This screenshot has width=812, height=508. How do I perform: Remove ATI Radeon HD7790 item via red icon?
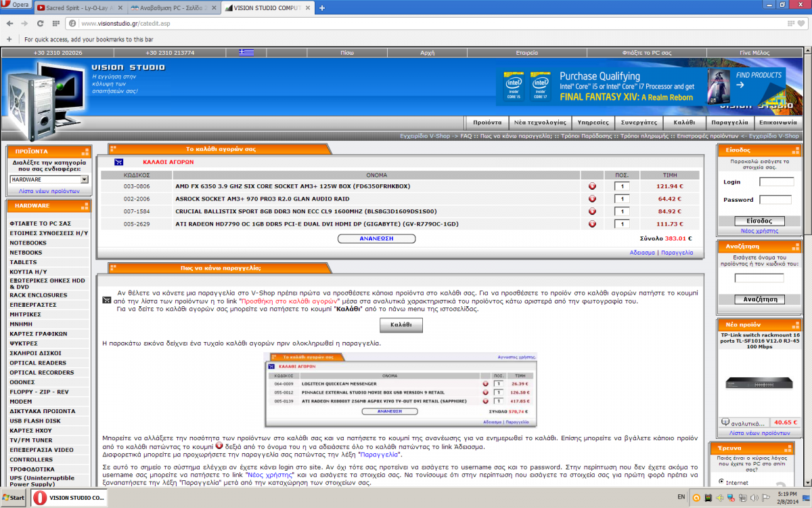592,224
